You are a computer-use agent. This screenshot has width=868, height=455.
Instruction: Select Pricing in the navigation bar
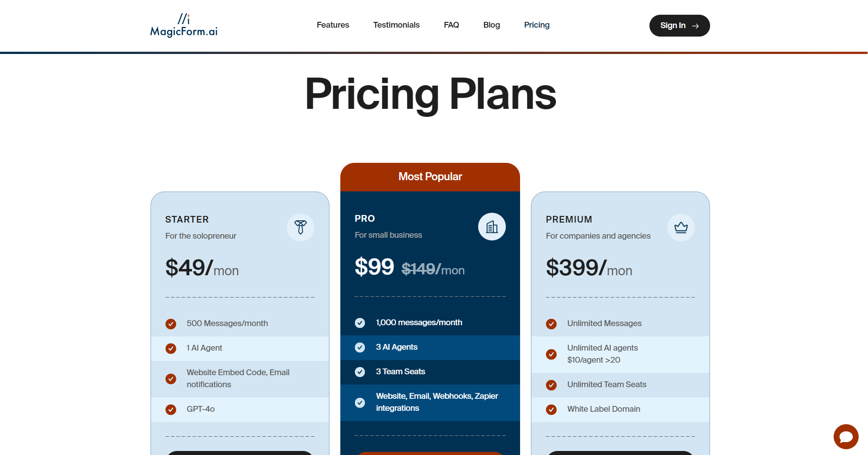coord(537,25)
